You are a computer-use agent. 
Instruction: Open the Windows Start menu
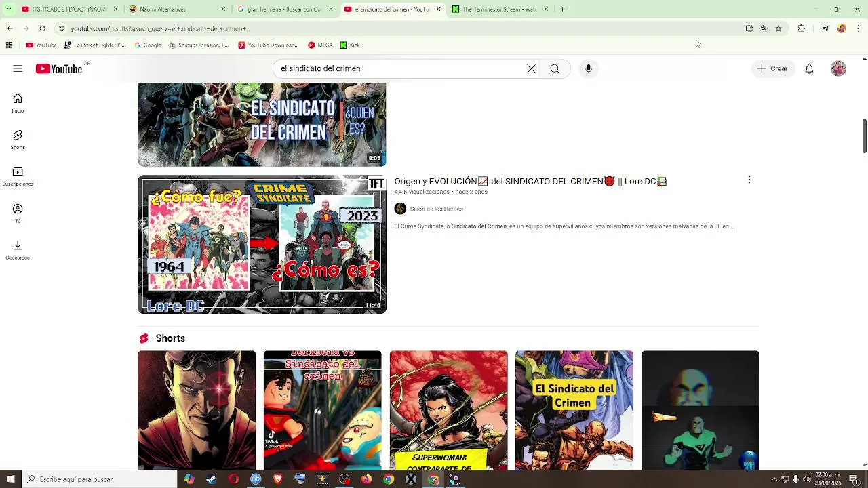tap(10, 479)
